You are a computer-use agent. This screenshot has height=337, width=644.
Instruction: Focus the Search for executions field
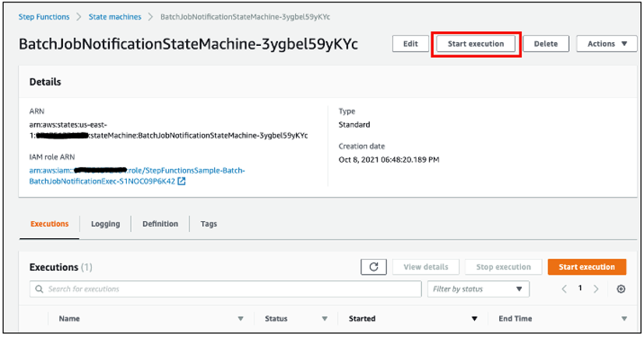226,289
